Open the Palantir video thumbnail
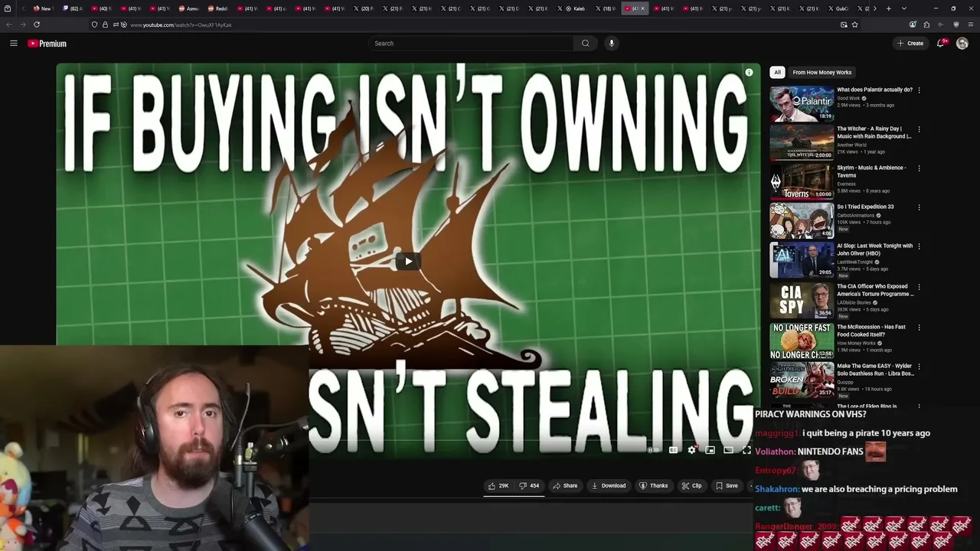The width and height of the screenshot is (980, 551). [x=802, y=104]
